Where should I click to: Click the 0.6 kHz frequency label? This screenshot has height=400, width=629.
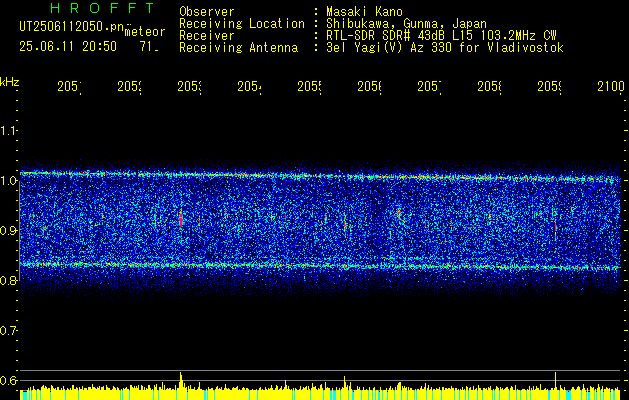8,380
